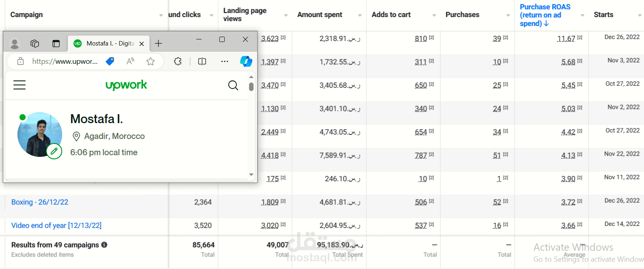
Task: Open the browser extensions puzzle icon
Action: tap(178, 61)
